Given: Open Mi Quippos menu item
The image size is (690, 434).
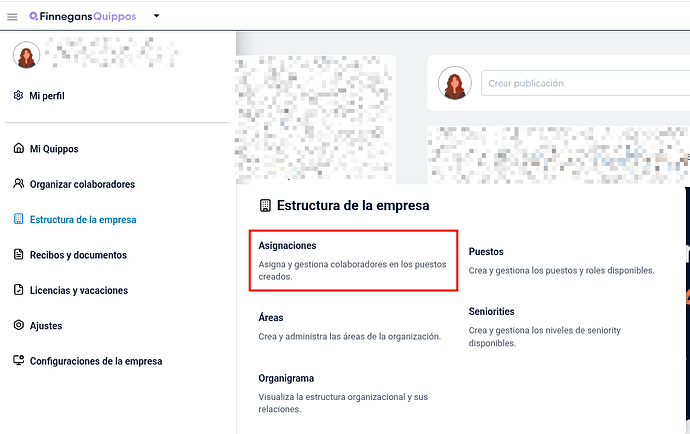Looking at the screenshot, I should (54, 149).
